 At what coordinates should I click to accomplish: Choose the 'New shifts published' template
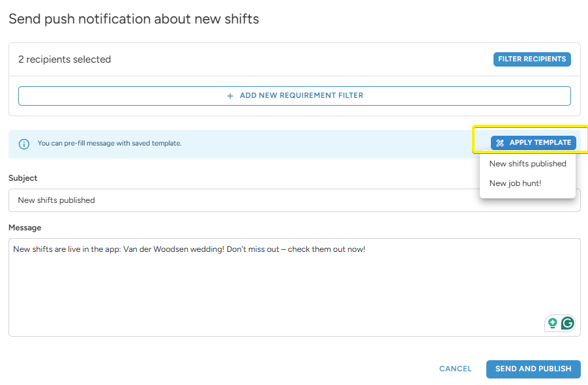pyautogui.click(x=527, y=164)
